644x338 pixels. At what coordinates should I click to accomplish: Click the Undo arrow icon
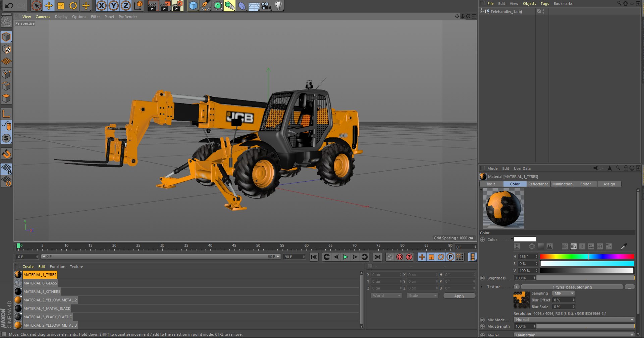point(9,5)
